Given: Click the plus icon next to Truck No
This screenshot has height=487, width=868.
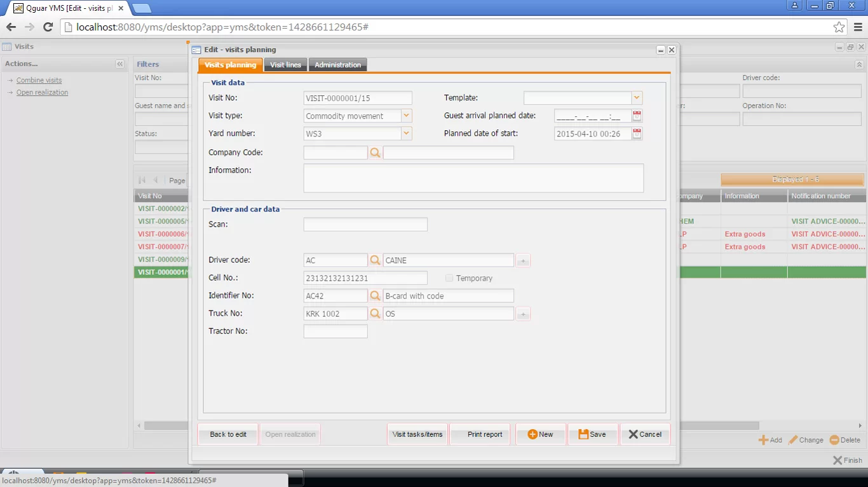Looking at the screenshot, I should click(x=522, y=313).
